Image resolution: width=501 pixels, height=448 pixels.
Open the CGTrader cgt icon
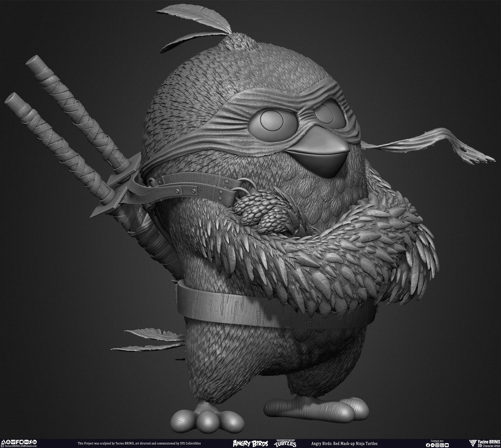(x=13, y=442)
